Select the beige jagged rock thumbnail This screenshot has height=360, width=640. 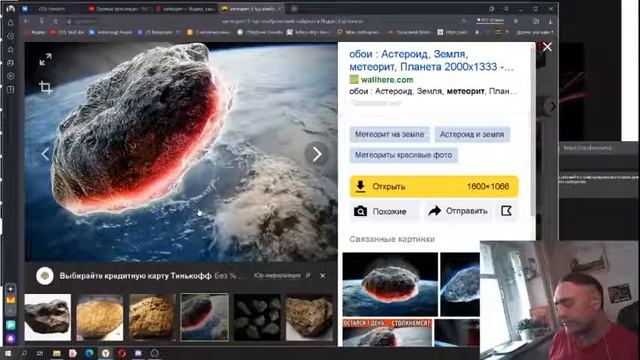309,317
